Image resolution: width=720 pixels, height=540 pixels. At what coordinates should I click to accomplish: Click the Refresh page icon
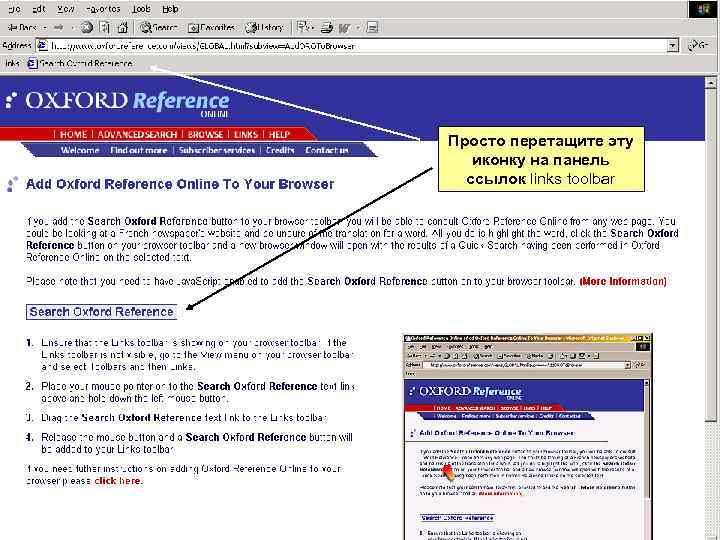105,28
